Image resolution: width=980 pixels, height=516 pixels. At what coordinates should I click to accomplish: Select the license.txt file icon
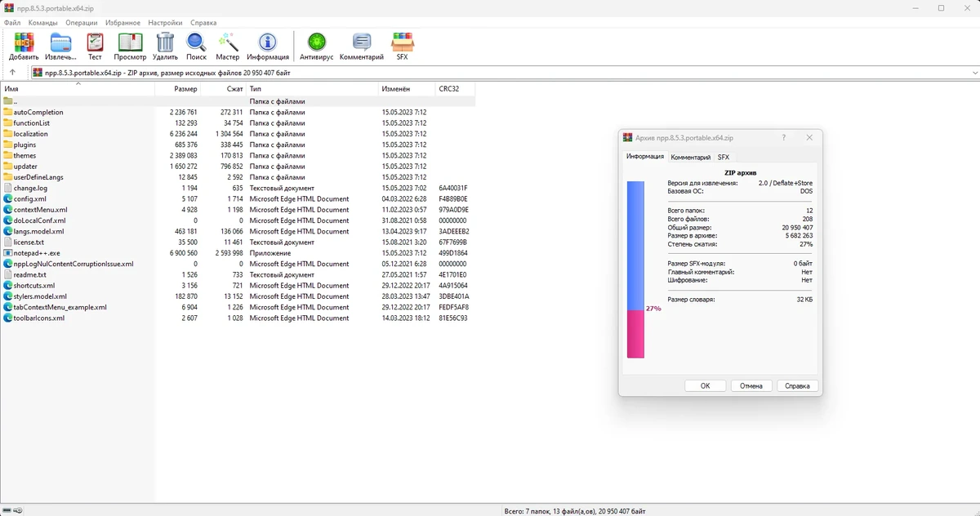(x=8, y=242)
